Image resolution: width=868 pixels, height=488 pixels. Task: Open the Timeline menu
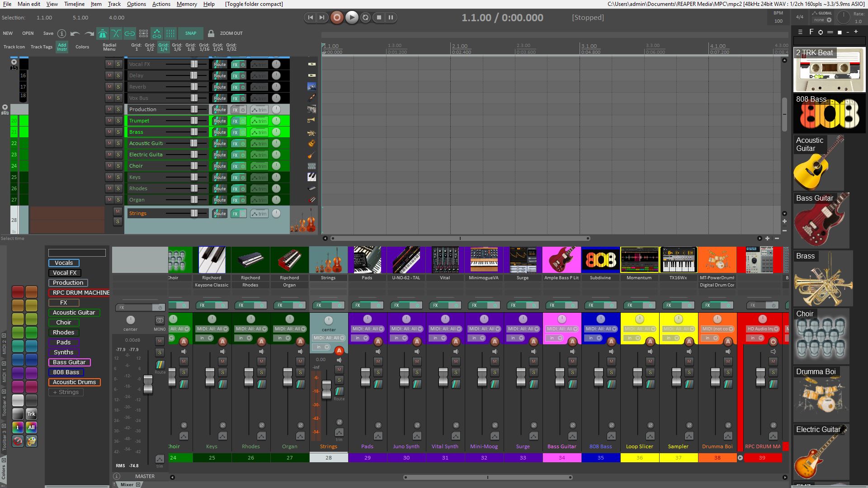(x=74, y=4)
